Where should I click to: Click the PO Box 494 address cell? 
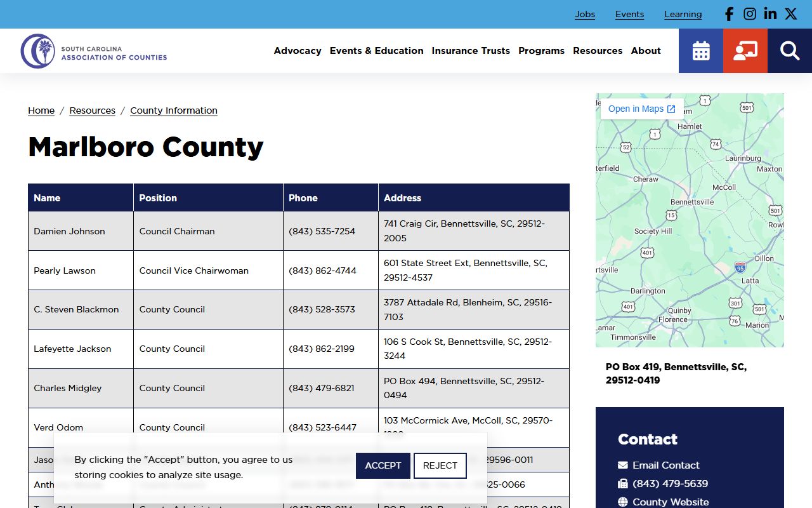coord(474,388)
